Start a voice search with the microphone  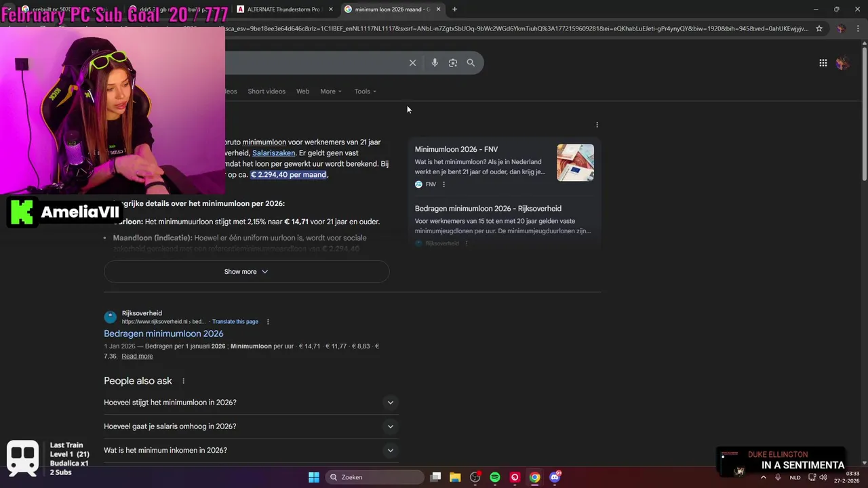click(x=435, y=62)
